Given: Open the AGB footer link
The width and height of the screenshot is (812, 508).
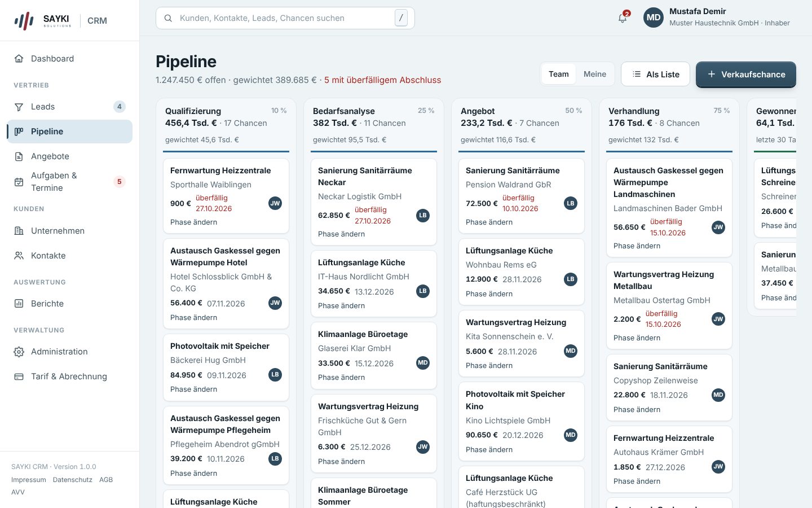Looking at the screenshot, I should [x=106, y=480].
